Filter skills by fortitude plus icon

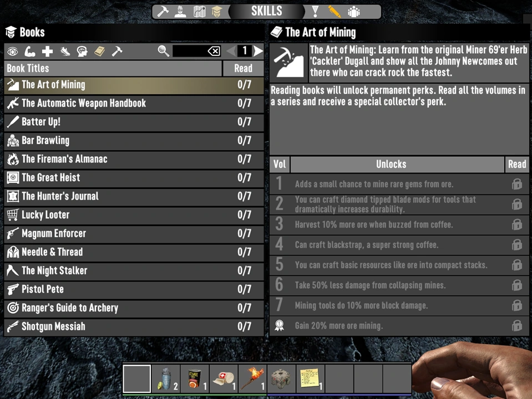point(47,52)
